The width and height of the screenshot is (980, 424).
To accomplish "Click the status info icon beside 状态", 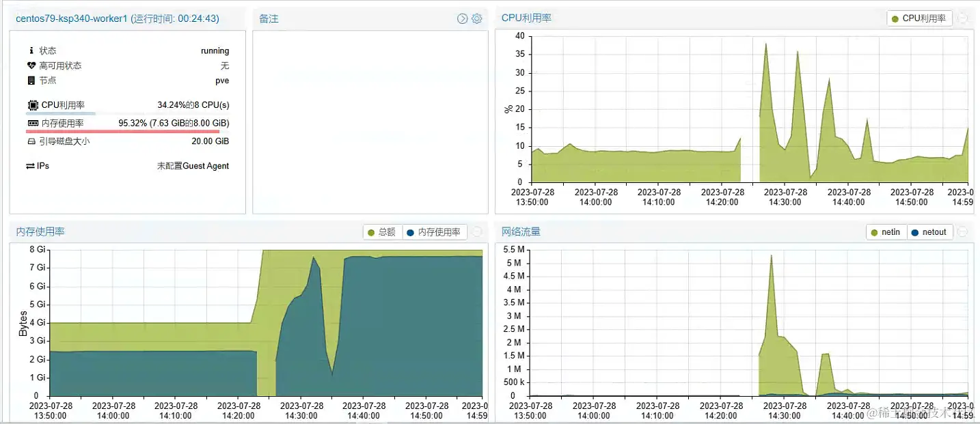I will [31, 51].
